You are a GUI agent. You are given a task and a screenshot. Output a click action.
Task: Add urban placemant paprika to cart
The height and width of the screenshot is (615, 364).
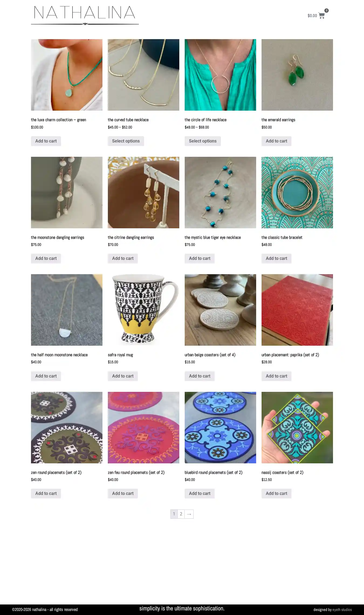(x=276, y=376)
